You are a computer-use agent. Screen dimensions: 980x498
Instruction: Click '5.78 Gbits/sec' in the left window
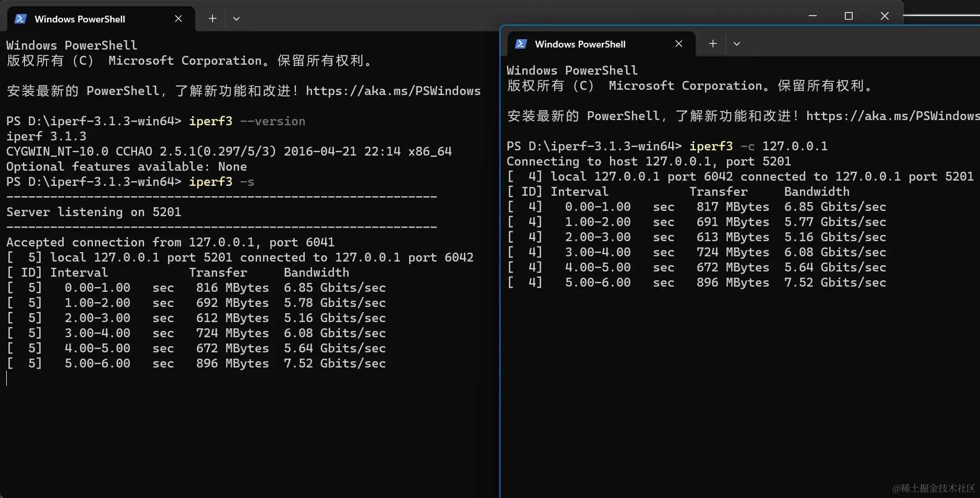334,303
